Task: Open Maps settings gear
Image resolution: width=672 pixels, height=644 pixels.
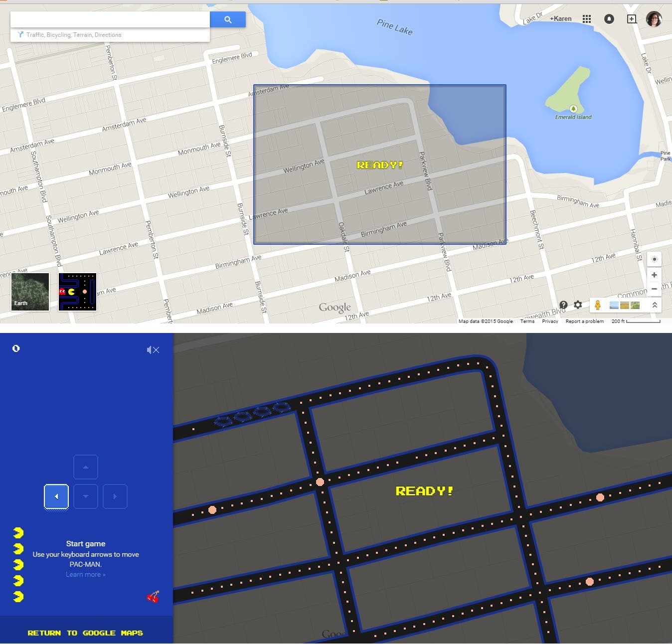Action: coord(578,305)
